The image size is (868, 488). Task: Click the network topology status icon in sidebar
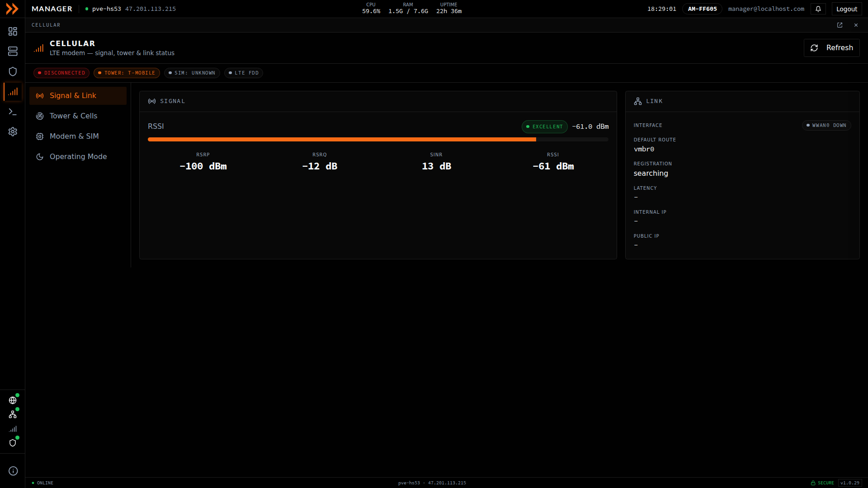pos(13,414)
